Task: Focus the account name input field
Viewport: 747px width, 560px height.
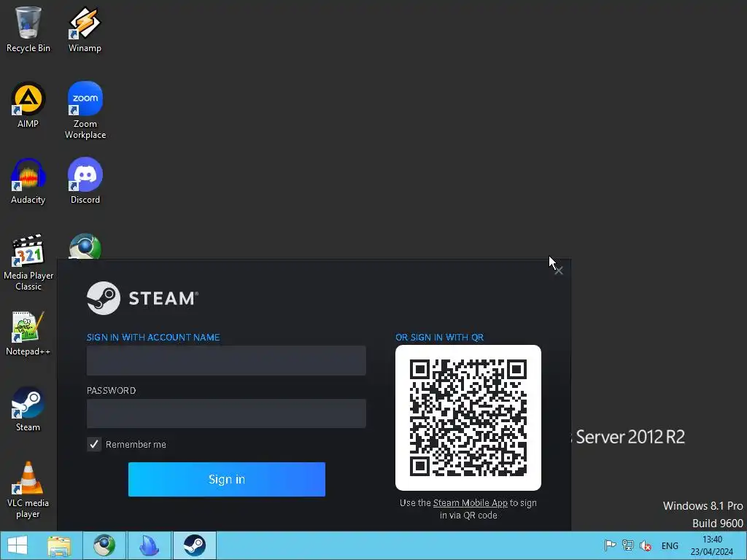Action: [226, 360]
